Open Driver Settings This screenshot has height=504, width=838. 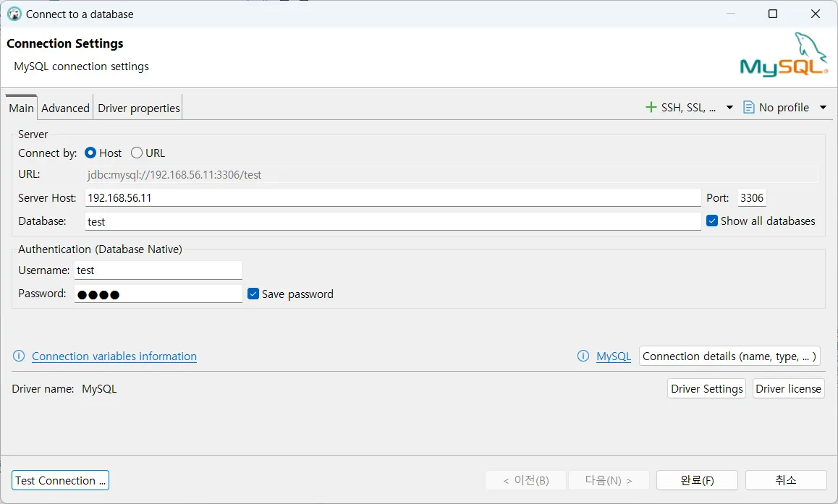[x=706, y=389]
